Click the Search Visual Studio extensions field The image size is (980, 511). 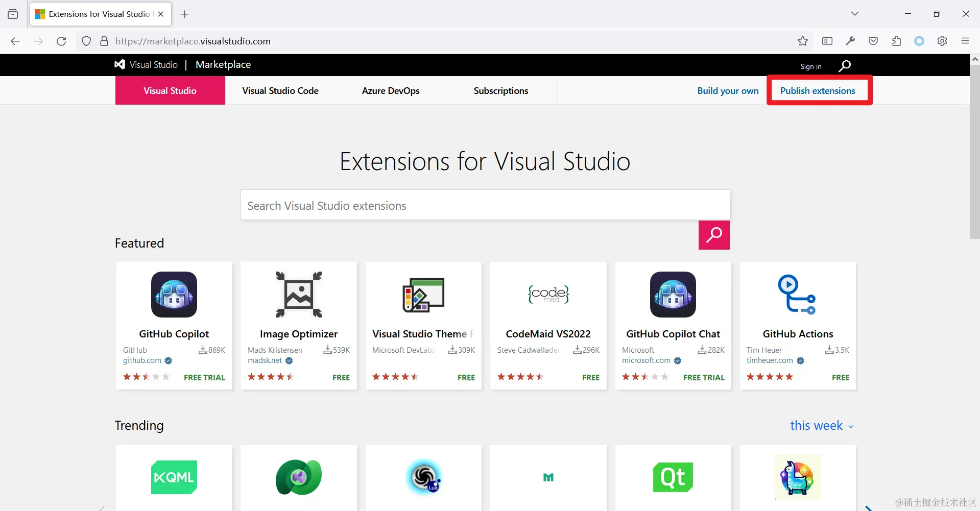[485, 205]
